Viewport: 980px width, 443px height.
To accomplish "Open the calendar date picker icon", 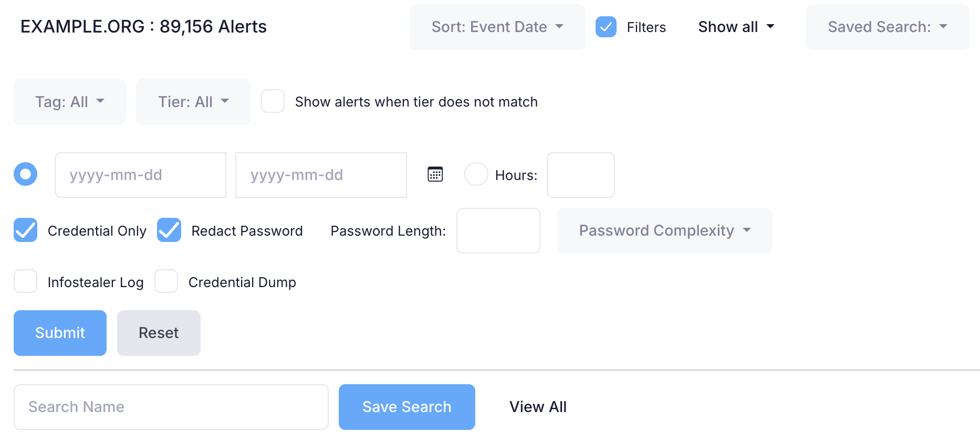I will point(435,174).
